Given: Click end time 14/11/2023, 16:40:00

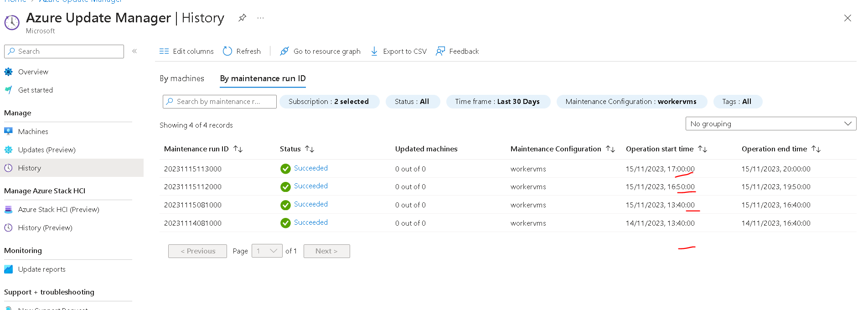Looking at the screenshot, I should click(776, 223).
